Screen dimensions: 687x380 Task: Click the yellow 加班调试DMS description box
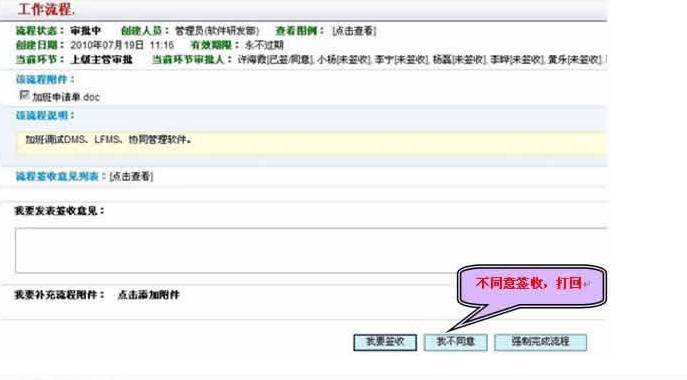click(x=312, y=142)
